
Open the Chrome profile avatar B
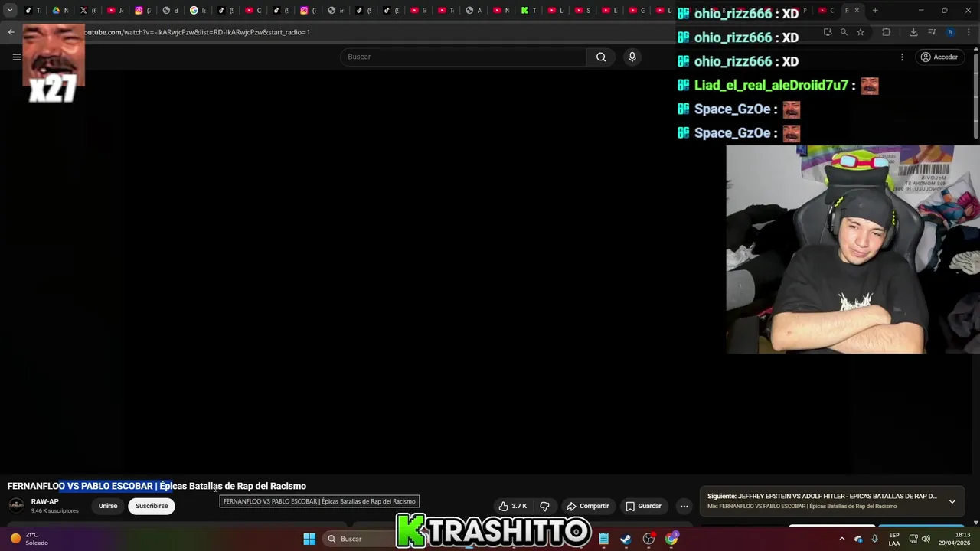[950, 32]
